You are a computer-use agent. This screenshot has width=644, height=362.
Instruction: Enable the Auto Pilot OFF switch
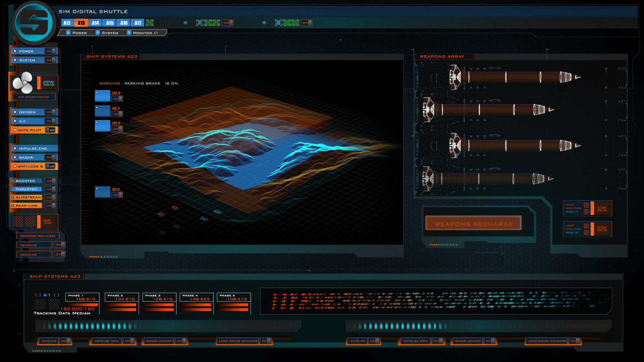click(x=50, y=130)
